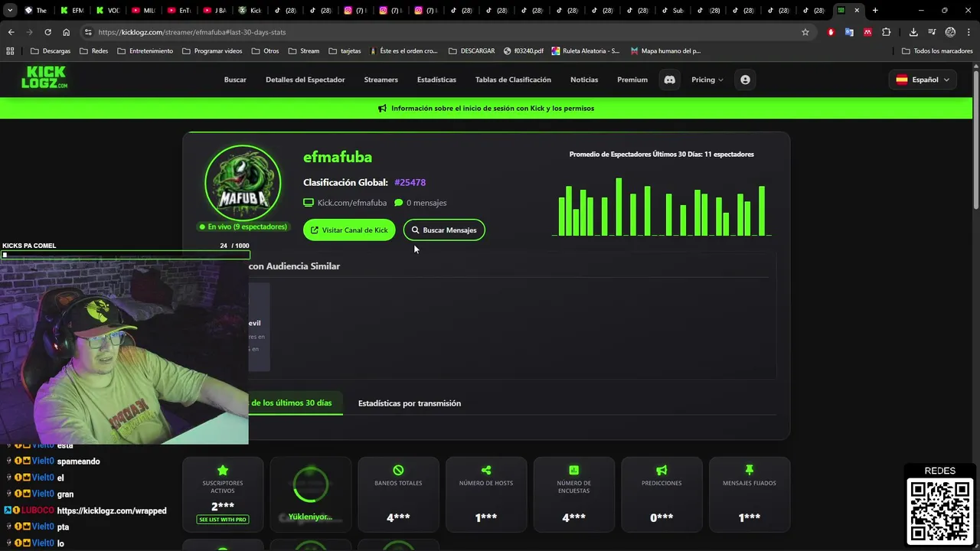The height and width of the screenshot is (551, 980).
Task: Click the Google Translate extension icon
Action: 849,32
